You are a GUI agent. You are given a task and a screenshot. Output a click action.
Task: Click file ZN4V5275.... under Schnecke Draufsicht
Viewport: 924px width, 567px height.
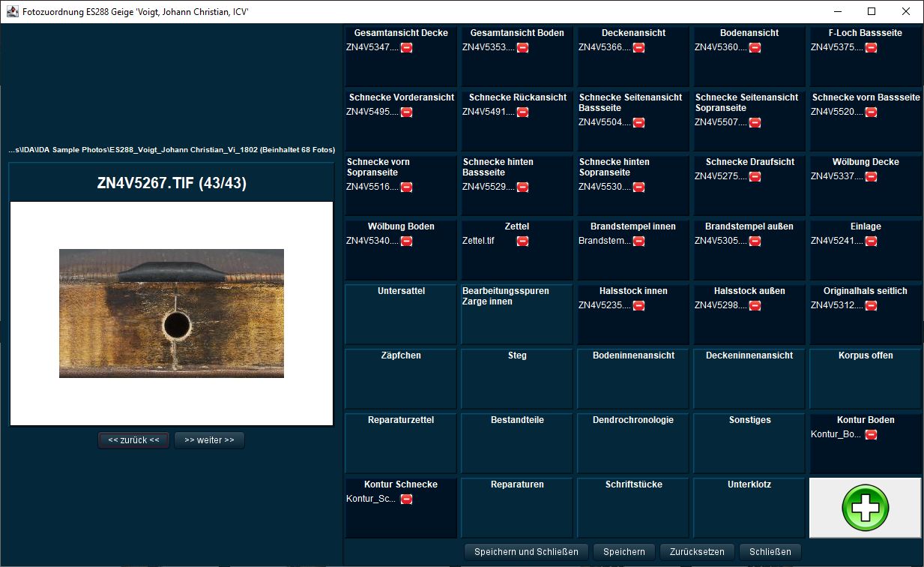(721, 177)
